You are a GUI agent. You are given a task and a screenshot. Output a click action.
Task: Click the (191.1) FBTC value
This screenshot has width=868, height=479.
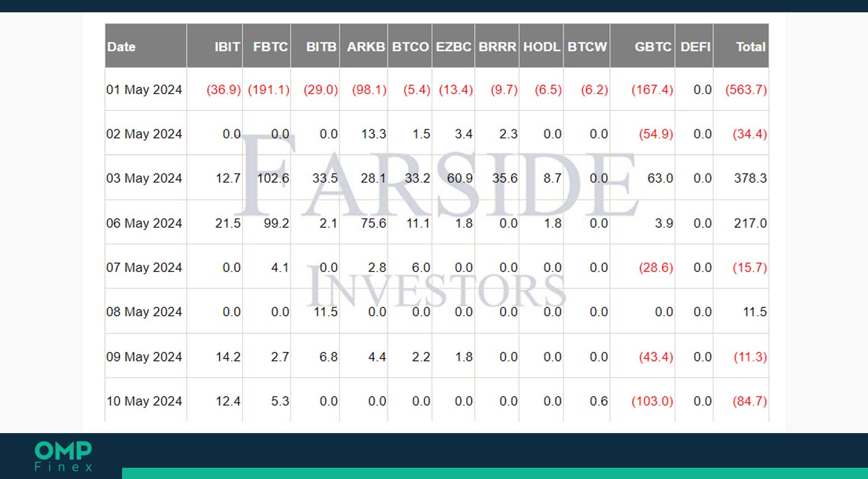tap(269, 90)
